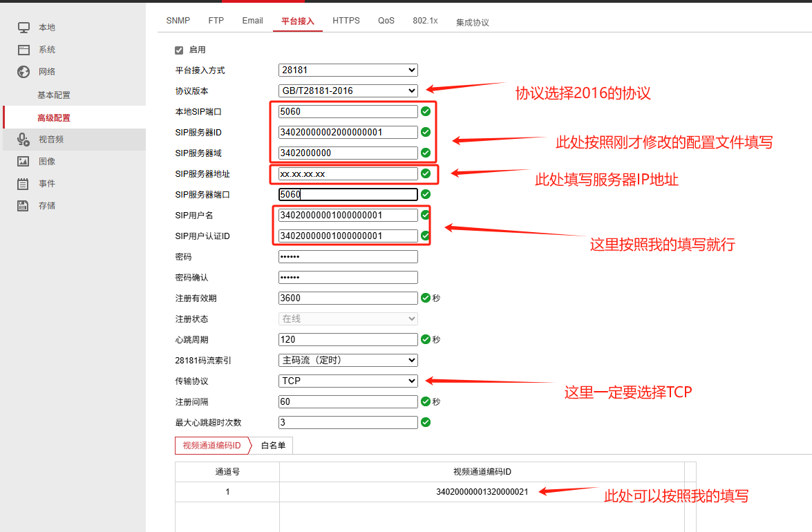Click the SIP用户认证ID input field
812x532 pixels.
tap(348, 236)
